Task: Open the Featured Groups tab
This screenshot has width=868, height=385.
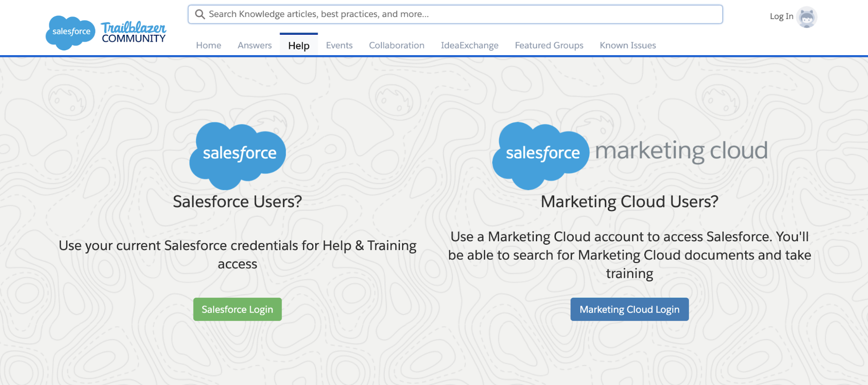Action: pyautogui.click(x=549, y=45)
